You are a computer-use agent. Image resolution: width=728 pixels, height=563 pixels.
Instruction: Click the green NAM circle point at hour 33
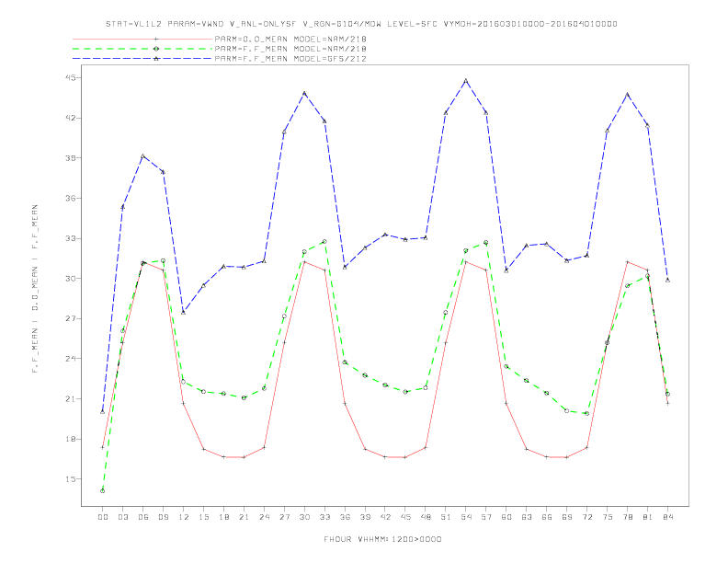pos(324,242)
